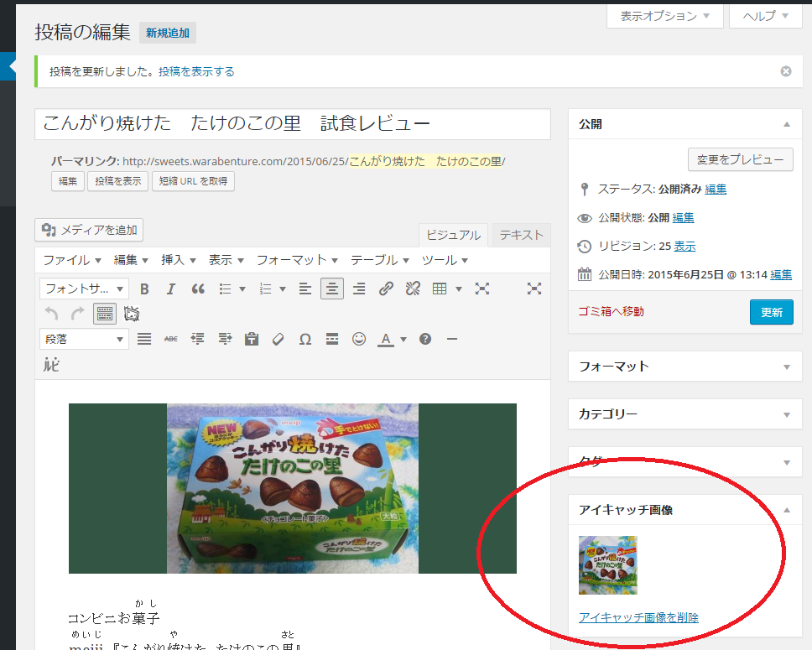Click 変更をプレビュー button
This screenshot has width=812, height=650.
click(740, 159)
